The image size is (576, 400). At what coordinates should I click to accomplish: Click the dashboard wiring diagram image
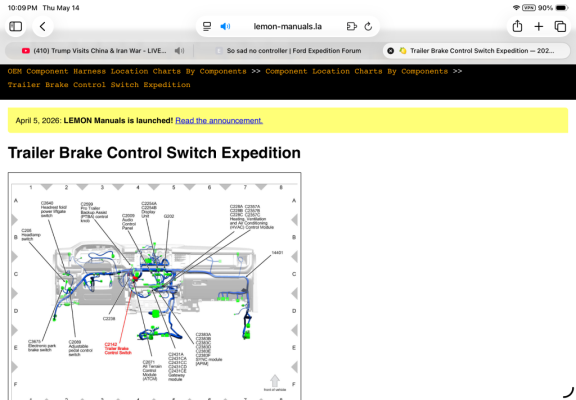click(x=154, y=287)
